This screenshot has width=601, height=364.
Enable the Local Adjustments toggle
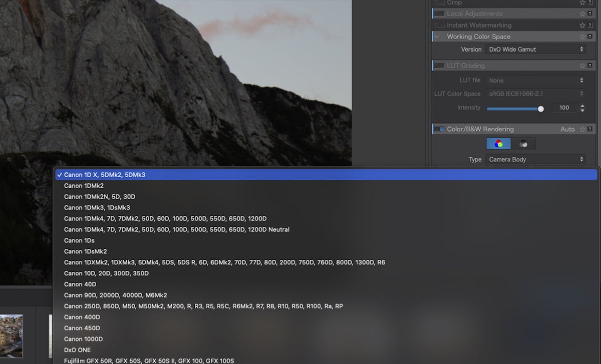coord(438,14)
